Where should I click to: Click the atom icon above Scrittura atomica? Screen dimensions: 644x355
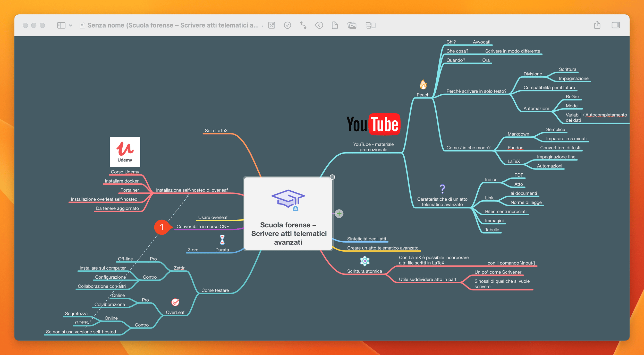[x=365, y=261]
